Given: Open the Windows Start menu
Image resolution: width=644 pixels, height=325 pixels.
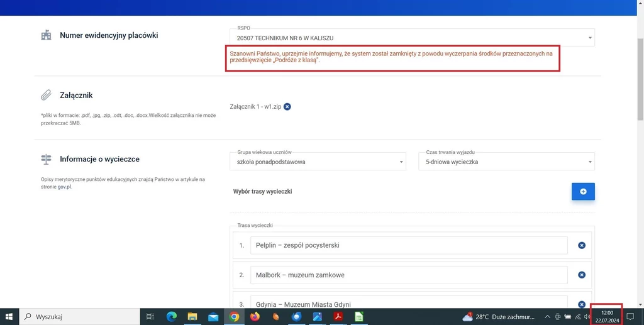Looking at the screenshot, I should tap(9, 317).
